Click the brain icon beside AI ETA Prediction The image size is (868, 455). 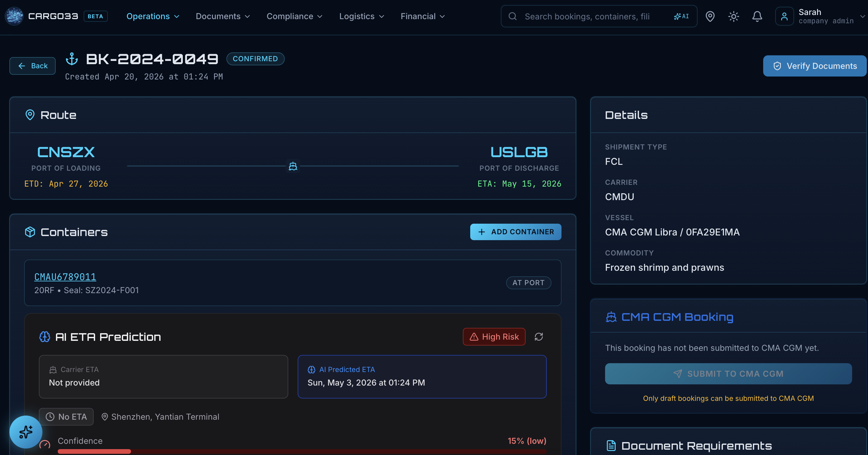coord(44,336)
